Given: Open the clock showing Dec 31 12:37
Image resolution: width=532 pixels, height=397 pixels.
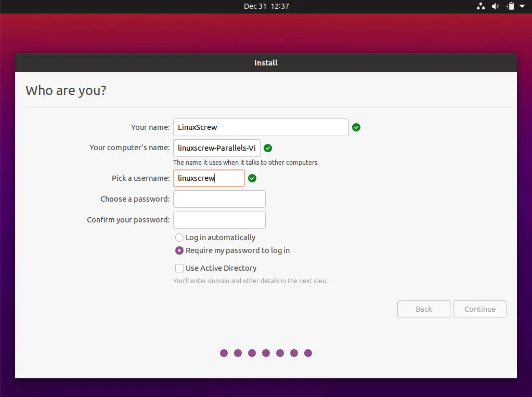Looking at the screenshot, I should click(x=266, y=6).
